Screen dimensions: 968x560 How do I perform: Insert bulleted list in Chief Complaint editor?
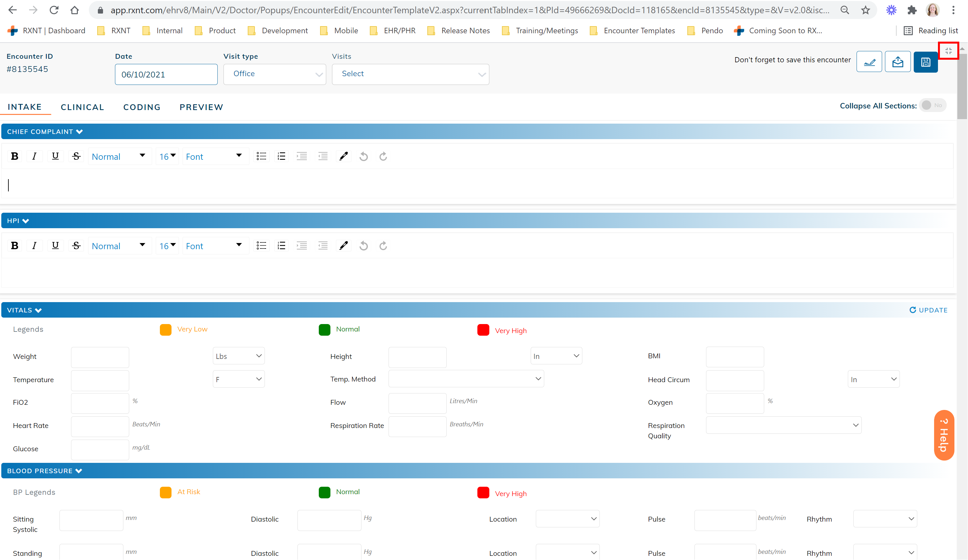(261, 156)
